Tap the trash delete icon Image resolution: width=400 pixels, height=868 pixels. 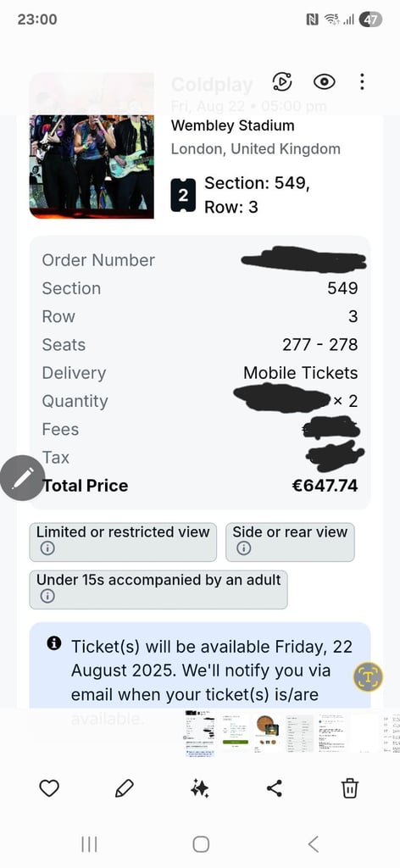coord(350,787)
